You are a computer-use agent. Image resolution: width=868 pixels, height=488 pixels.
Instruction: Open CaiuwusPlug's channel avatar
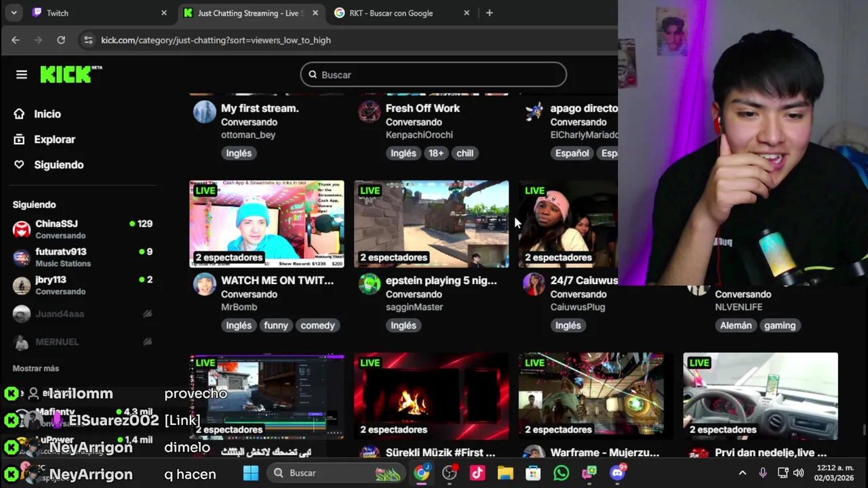click(534, 284)
